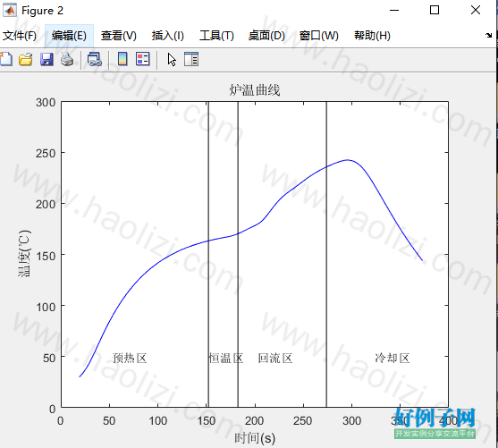
Task: Select the 炉温曲线 plot title
Action: [255, 90]
